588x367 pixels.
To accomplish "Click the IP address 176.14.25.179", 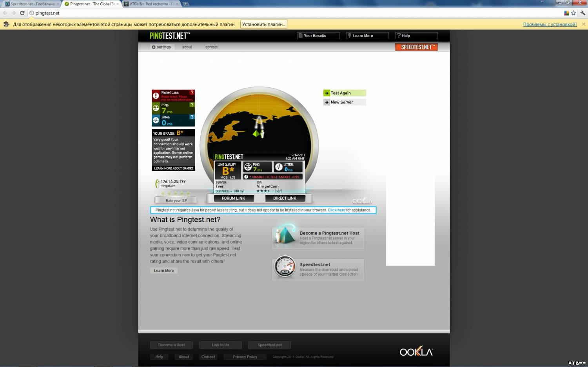I will [173, 181].
